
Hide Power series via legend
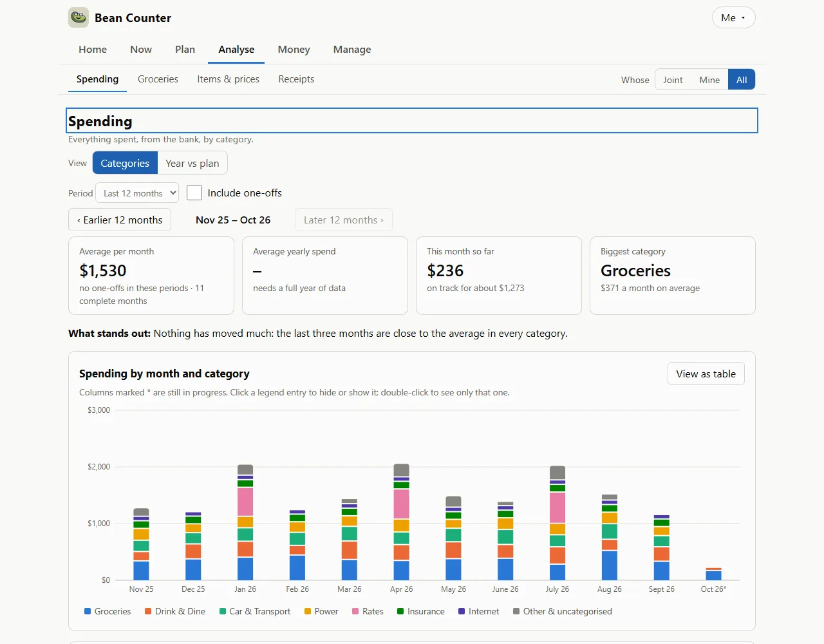tap(321, 611)
